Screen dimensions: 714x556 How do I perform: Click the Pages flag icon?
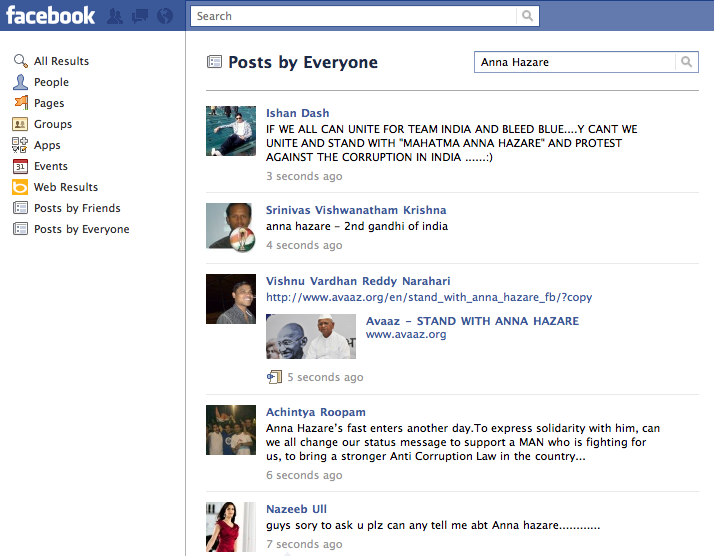click(20, 103)
